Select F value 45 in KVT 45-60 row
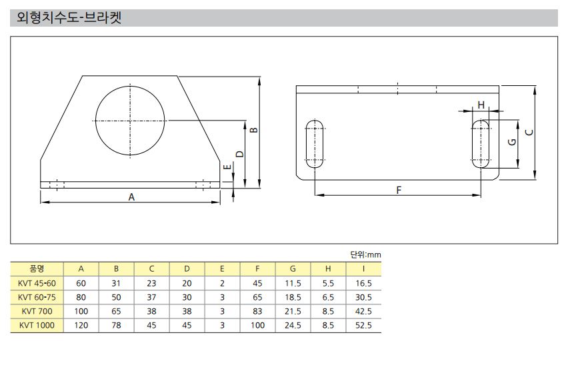 click(257, 284)
